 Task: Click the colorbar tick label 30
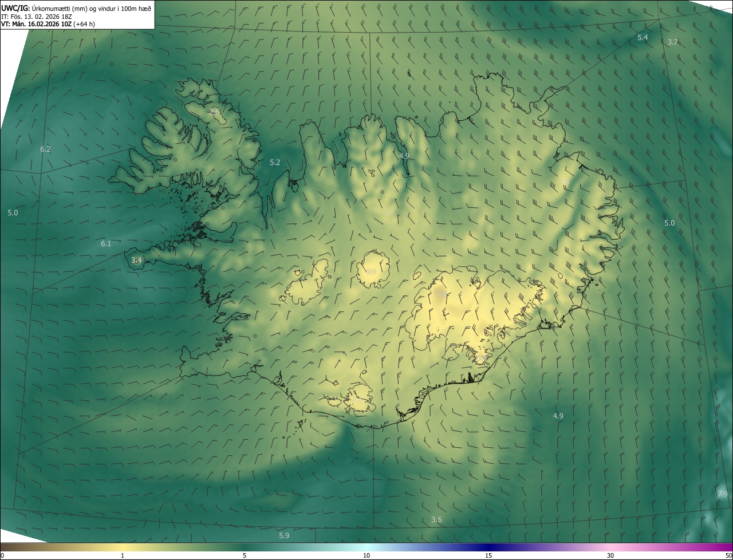610,555
